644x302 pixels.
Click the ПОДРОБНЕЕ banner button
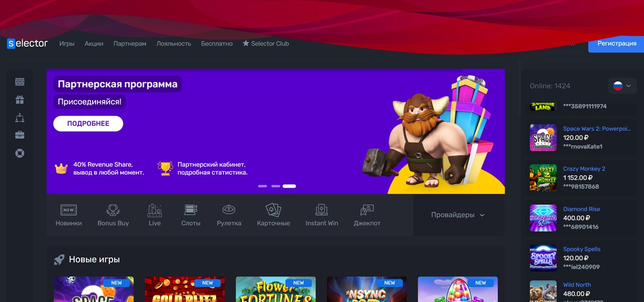88,123
